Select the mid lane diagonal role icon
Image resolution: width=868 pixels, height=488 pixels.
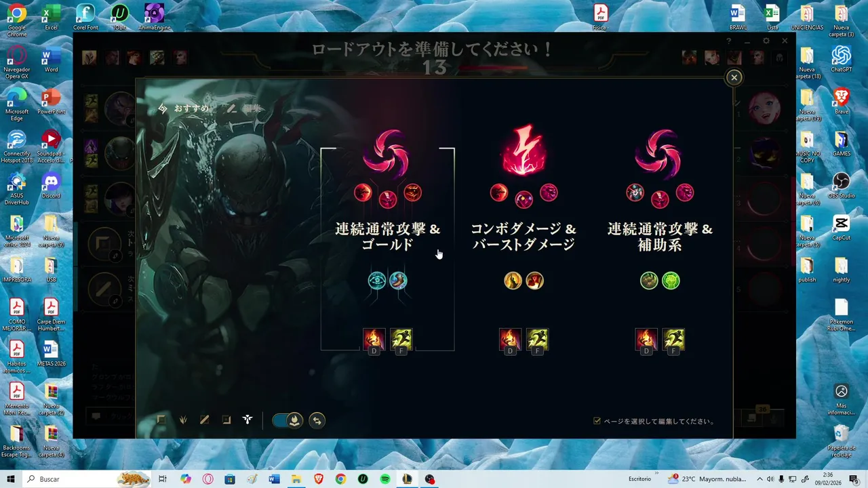[x=205, y=420]
